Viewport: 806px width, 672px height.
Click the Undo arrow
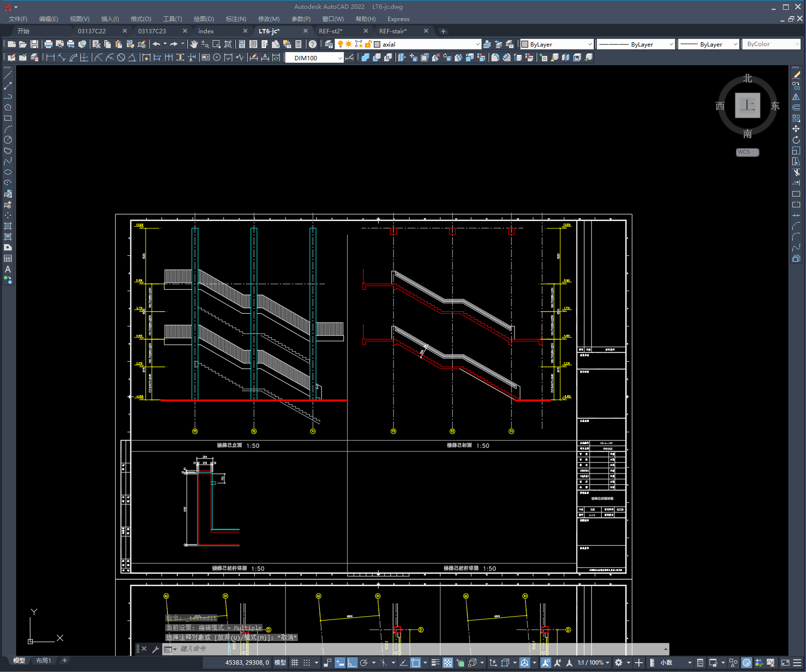(156, 44)
